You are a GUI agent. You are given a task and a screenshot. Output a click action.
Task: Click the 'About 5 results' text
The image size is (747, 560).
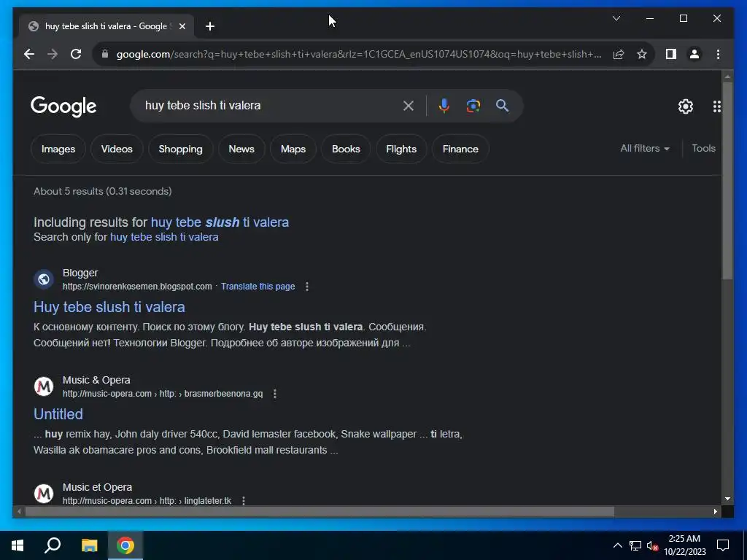click(x=102, y=192)
